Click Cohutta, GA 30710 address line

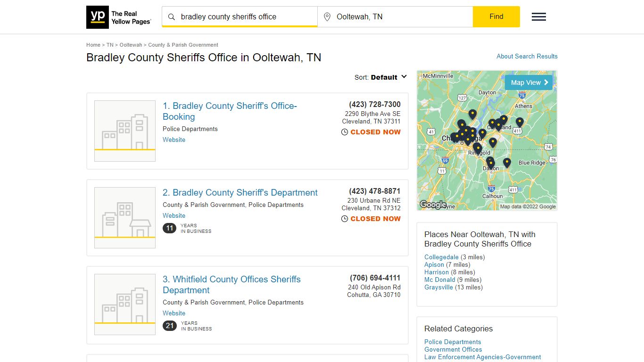pyautogui.click(x=374, y=295)
